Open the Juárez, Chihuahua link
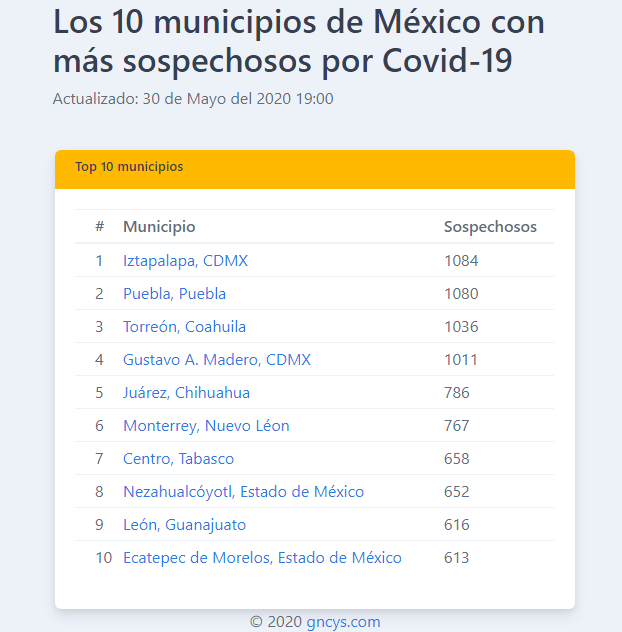 tap(186, 393)
